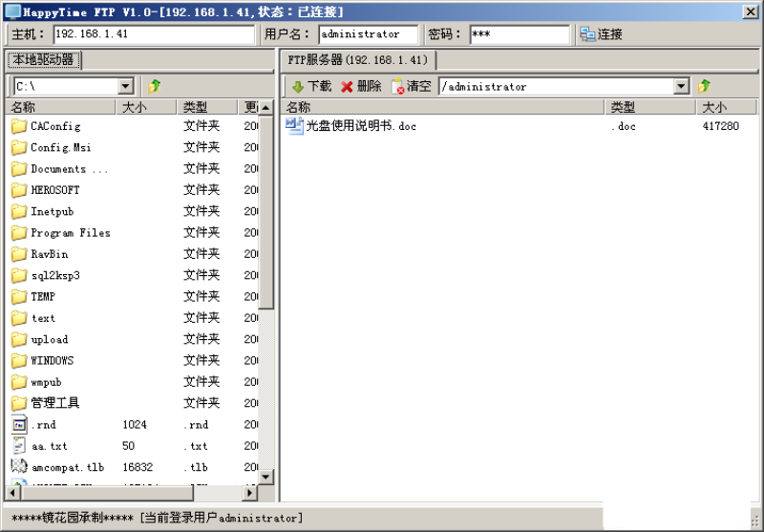
Task: Select the .rnd file icon
Action: (19, 424)
